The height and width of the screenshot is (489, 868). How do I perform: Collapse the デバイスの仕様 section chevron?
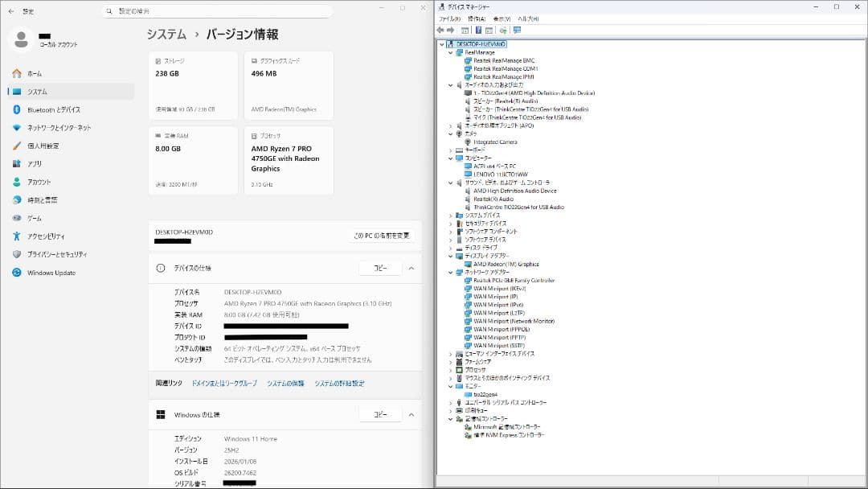pos(411,268)
